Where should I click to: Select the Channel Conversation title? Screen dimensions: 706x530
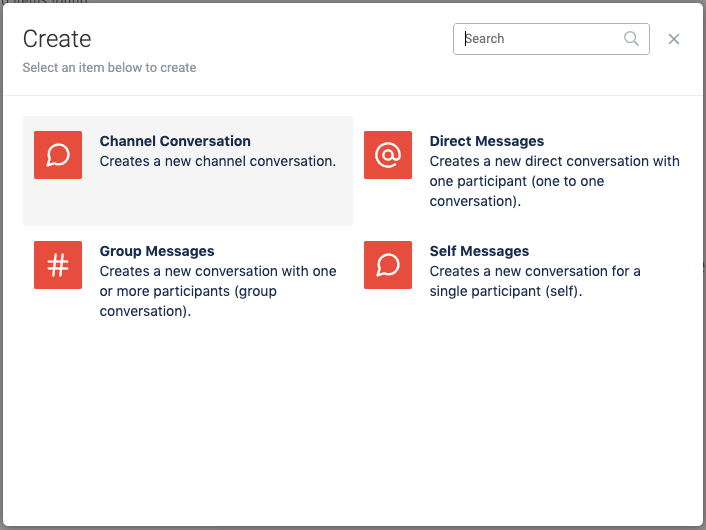coord(175,141)
